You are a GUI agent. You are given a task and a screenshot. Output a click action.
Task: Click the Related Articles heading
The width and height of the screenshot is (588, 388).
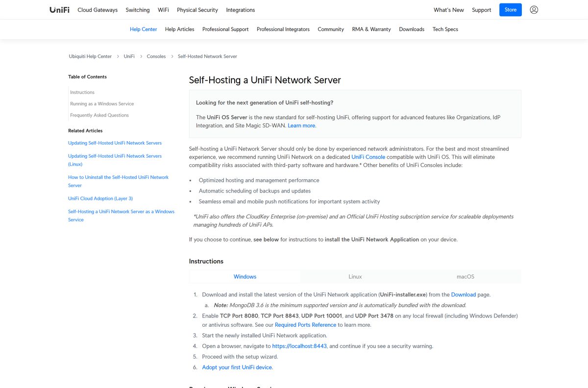[x=85, y=131]
